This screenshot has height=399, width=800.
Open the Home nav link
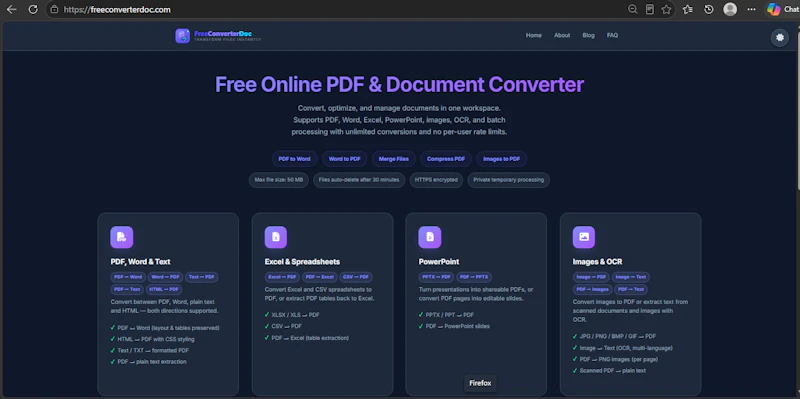tap(534, 35)
